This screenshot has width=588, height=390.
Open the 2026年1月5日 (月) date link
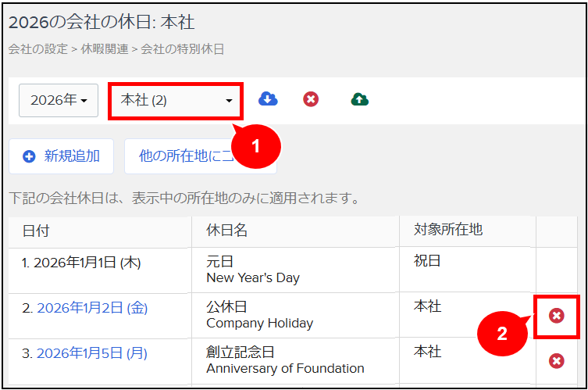(x=92, y=353)
